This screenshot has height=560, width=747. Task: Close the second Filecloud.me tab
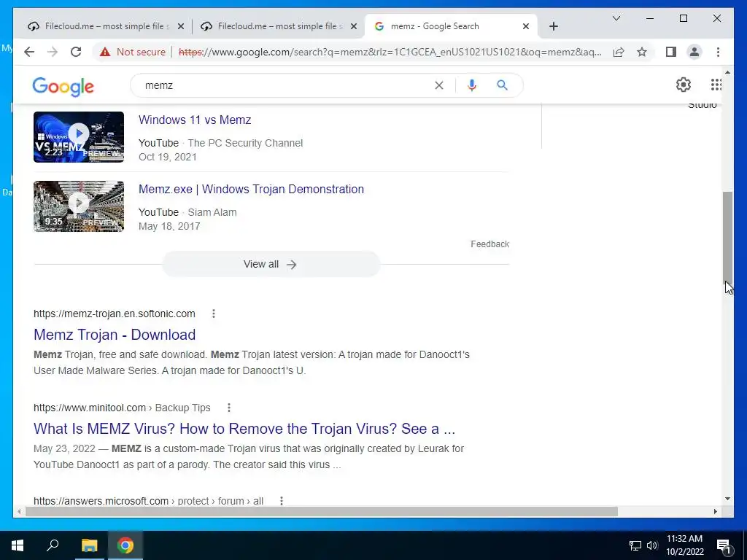(x=354, y=27)
